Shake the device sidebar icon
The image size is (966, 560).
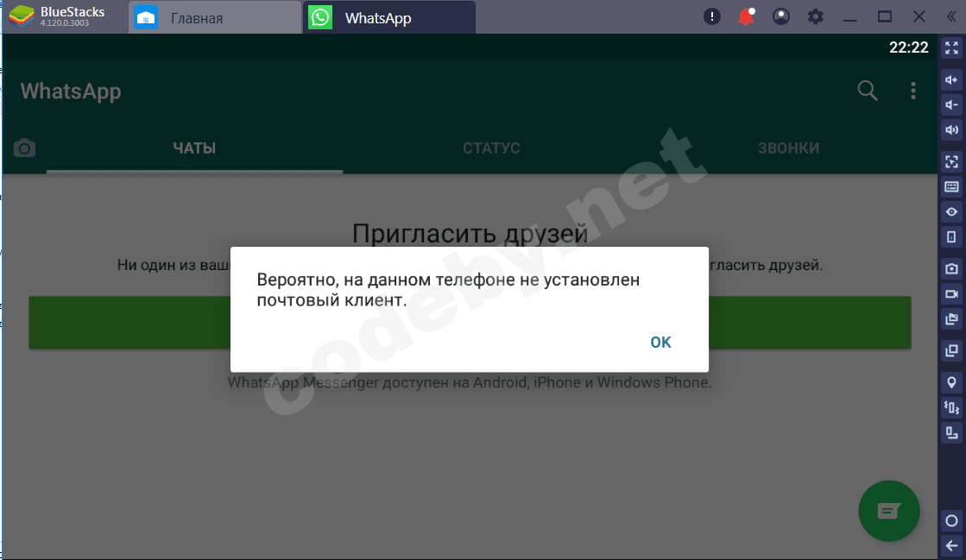[952, 407]
